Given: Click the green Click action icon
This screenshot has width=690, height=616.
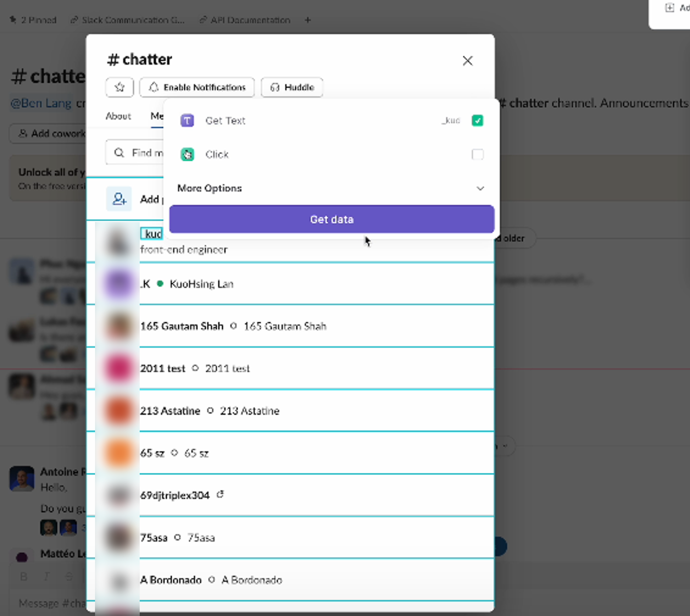Looking at the screenshot, I should [x=187, y=154].
